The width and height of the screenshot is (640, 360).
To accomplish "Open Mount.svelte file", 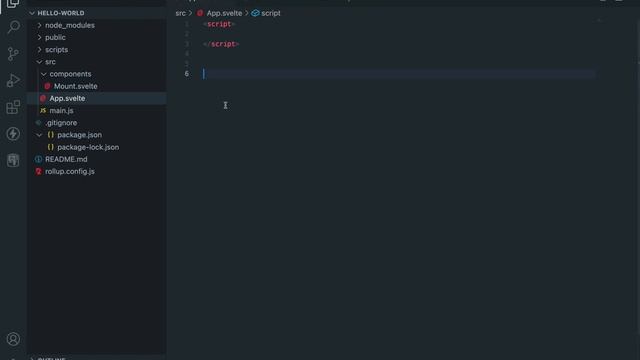I will pyautogui.click(x=76, y=86).
